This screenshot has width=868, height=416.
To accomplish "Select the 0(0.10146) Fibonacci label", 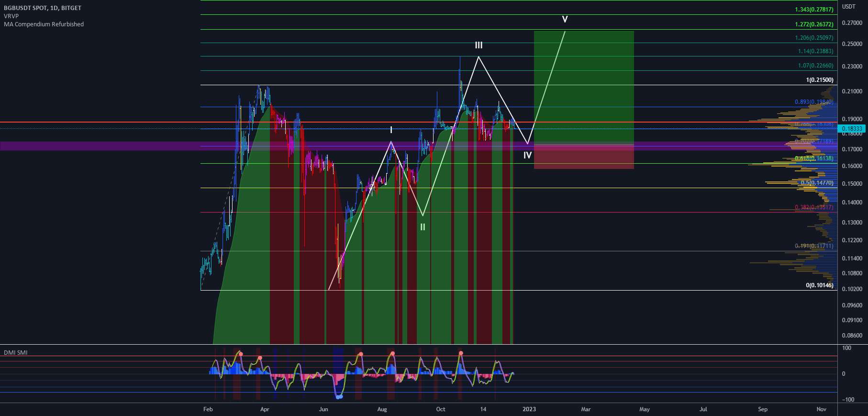I will coord(820,285).
